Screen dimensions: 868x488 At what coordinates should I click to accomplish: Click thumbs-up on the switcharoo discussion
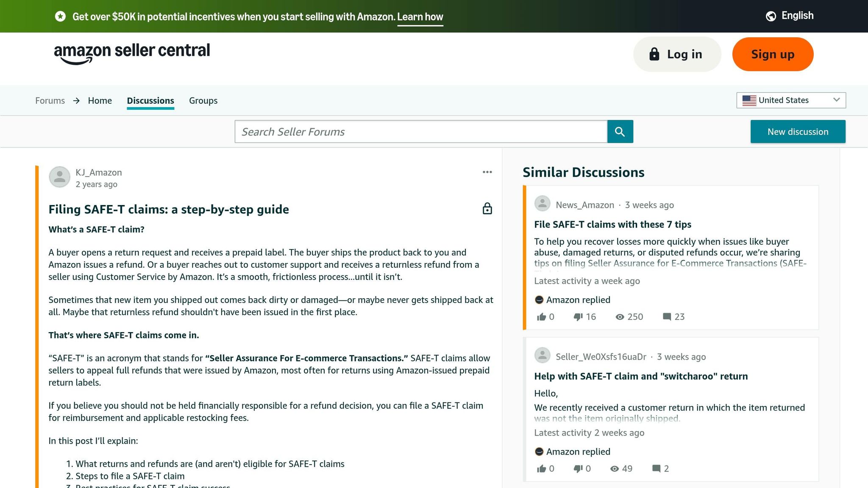541,469
